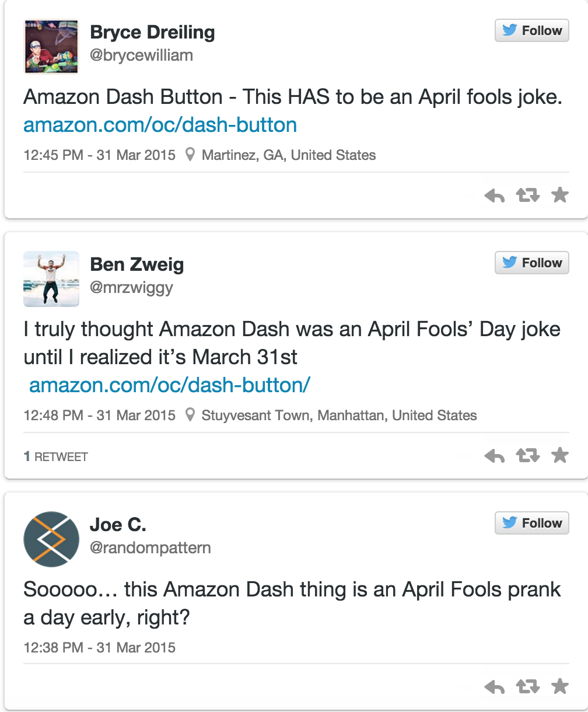
Task: Open Martinez, GA location on Bryce's tweet
Action: 288,155
